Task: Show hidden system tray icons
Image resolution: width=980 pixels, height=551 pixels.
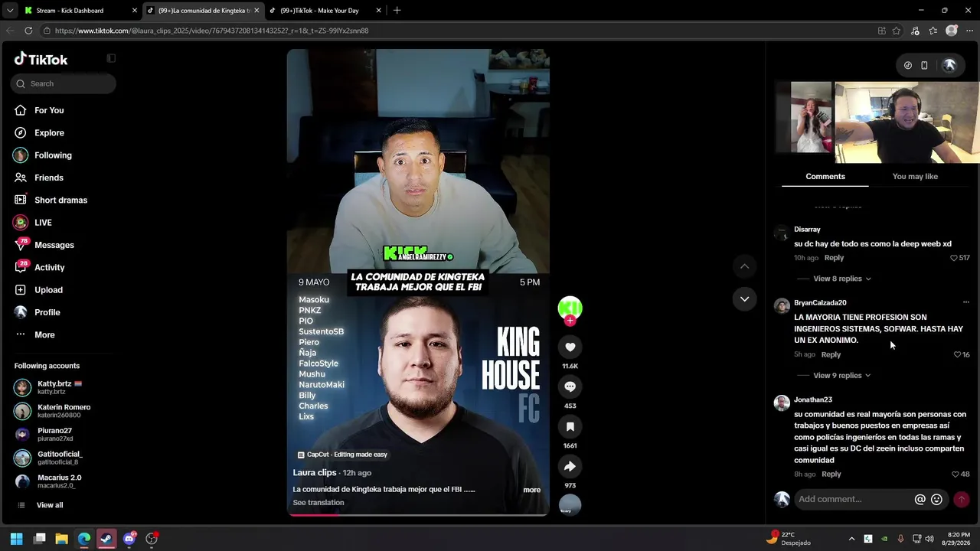Action: point(851,539)
